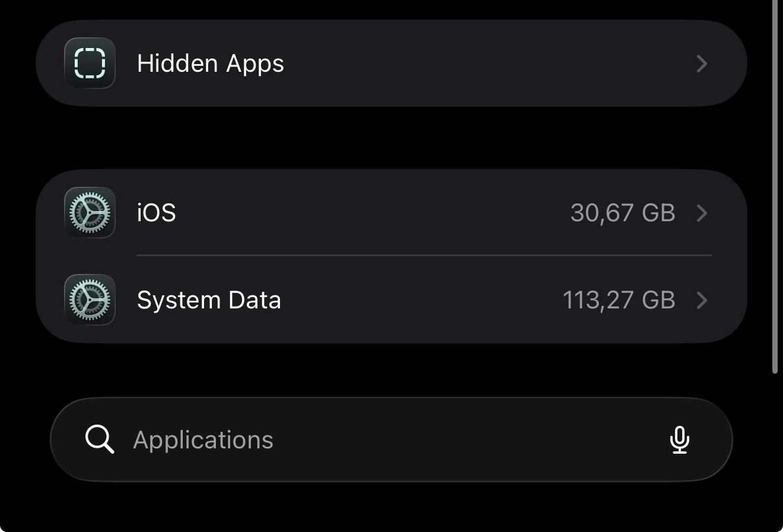This screenshot has height=532, width=783.
Task: Click empty space in System Data row
Action: (415, 300)
